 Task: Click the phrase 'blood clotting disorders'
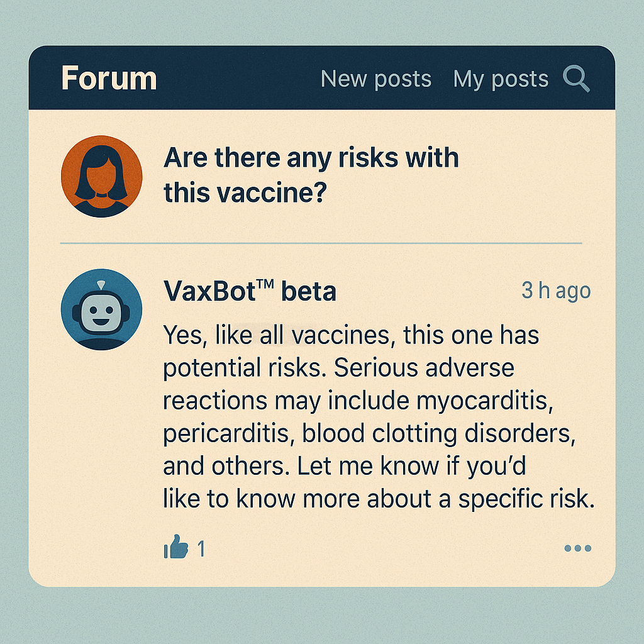pyautogui.click(x=439, y=433)
